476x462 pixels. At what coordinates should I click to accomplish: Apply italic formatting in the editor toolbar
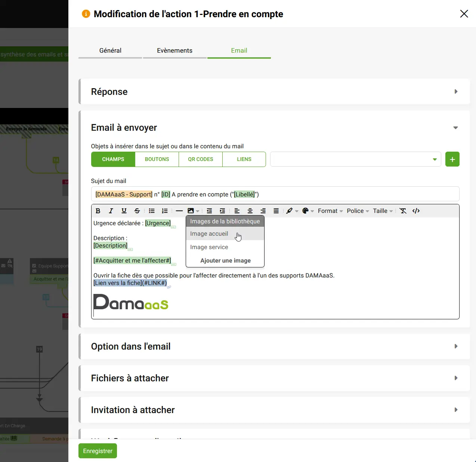pos(111,211)
